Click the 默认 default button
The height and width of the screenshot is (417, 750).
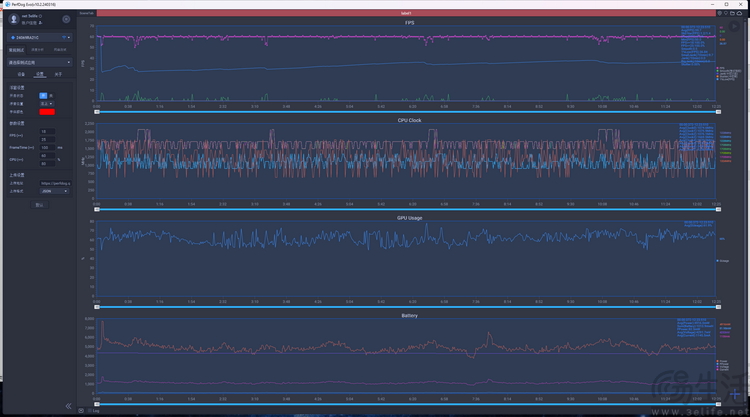pyautogui.click(x=40, y=204)
